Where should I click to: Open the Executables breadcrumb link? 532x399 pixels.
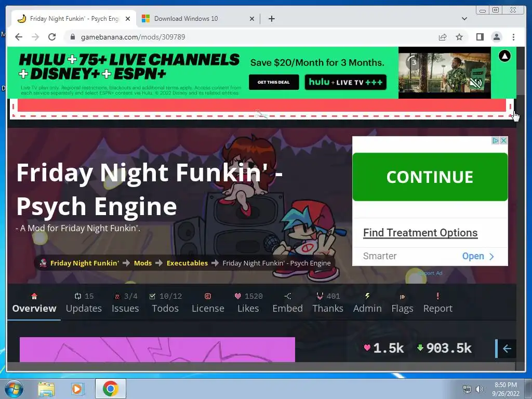click(187, 263)
